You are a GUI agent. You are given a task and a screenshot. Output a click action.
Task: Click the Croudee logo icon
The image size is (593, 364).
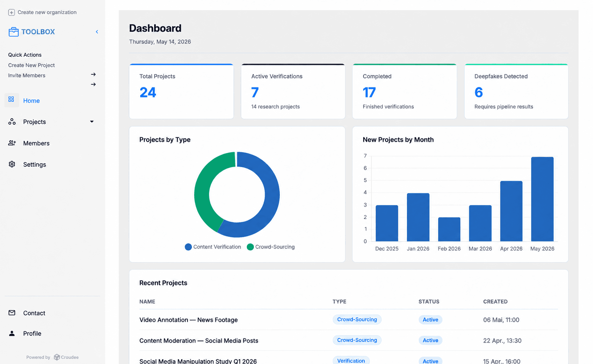tap(57, 357)
